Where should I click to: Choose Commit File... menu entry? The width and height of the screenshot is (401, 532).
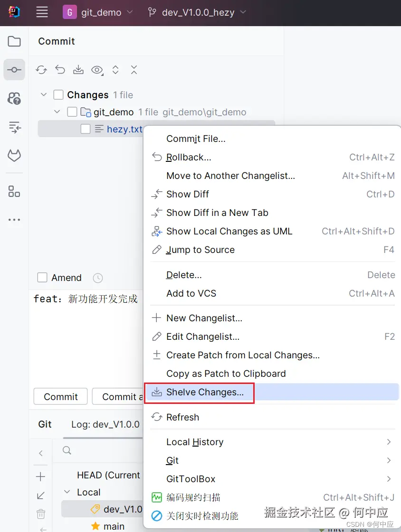point(273,139)
